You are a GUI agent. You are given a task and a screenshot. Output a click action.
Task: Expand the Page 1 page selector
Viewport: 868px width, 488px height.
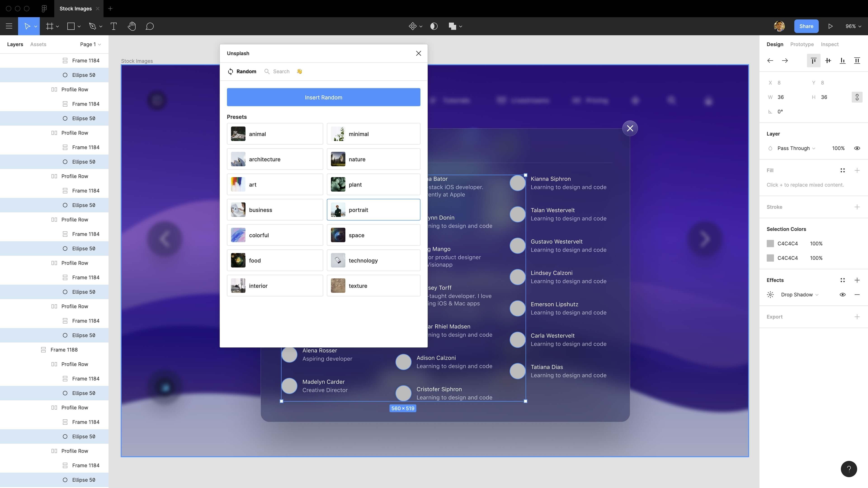tap(90, 44)
